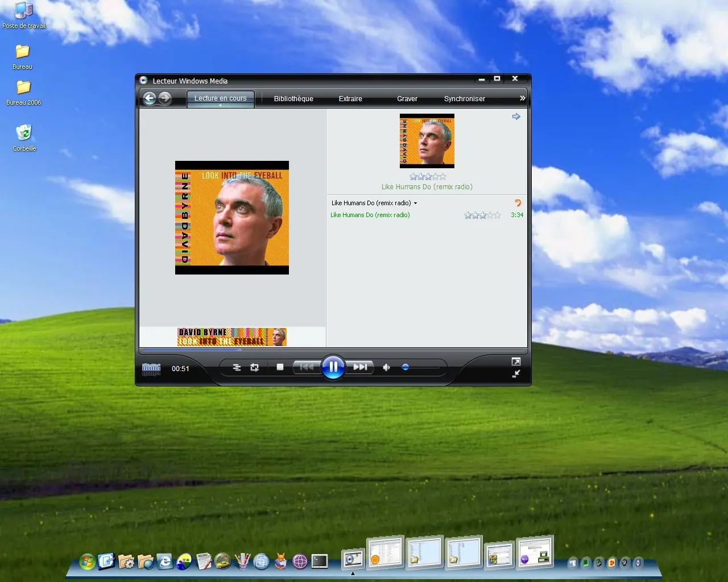Screen dimensions: 728x582
Task: Rate the track in the playlist row
Action: (482, 215)
